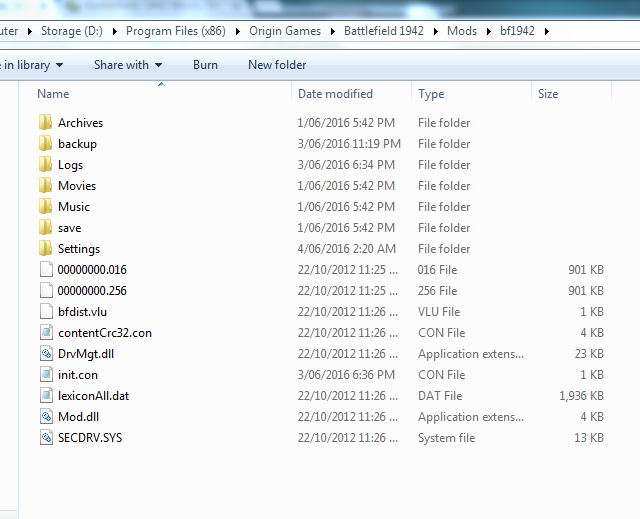The image size is (640, 519).
Task: Click the Archives folder icon
Action: (46, 122)
